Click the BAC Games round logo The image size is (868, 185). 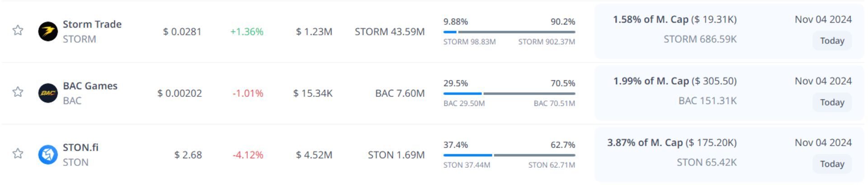tap(48, 93)
